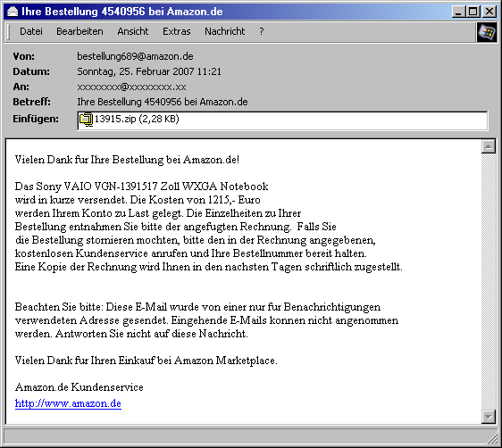The width and height of the screenshot is (502, 448).
Task: Click the envelope icon in title bar
Action: point(13,12)
